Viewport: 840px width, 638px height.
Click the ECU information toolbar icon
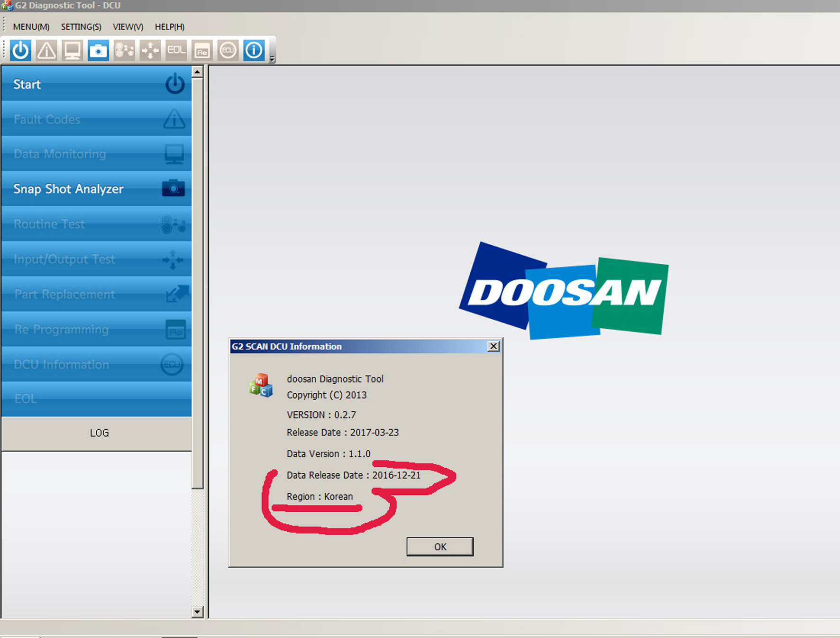coord(228,50)
